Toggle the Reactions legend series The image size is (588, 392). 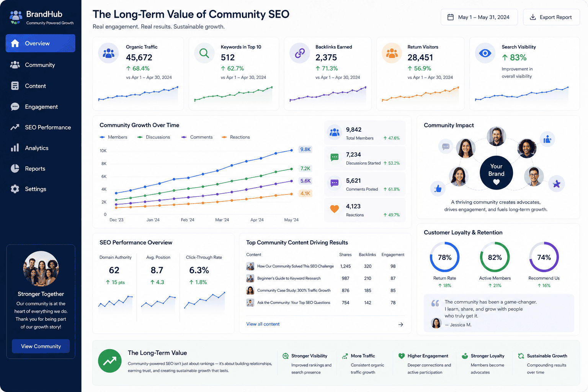(236, 137)
